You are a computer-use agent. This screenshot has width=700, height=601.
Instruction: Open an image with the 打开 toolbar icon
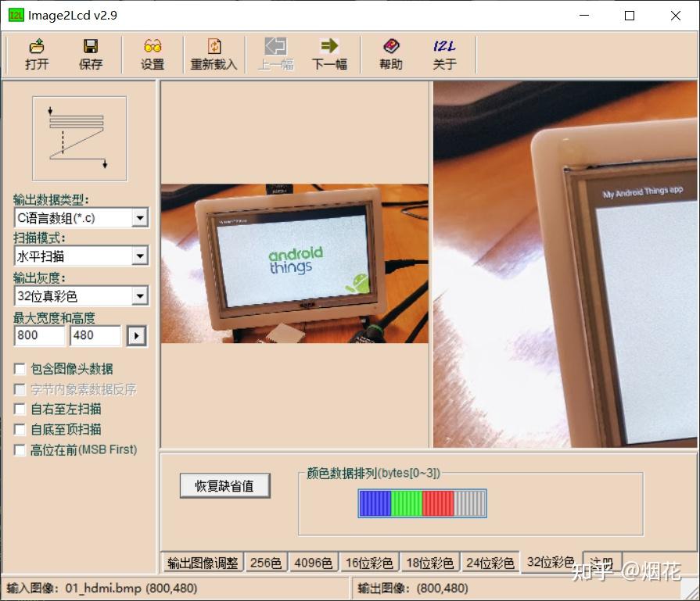point(36,54)
